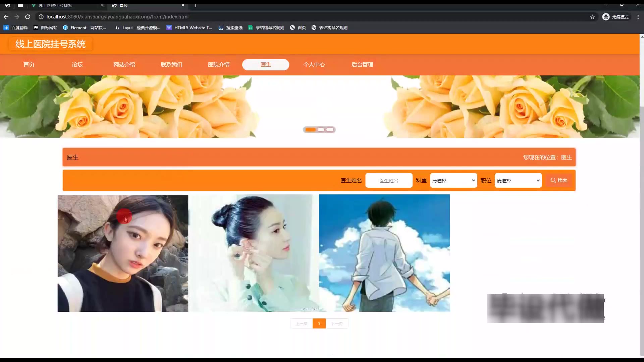This screenshot has width=644, height=362.
Task: Open the 论坛 navigation menu item
Action: tap(77, 65)
